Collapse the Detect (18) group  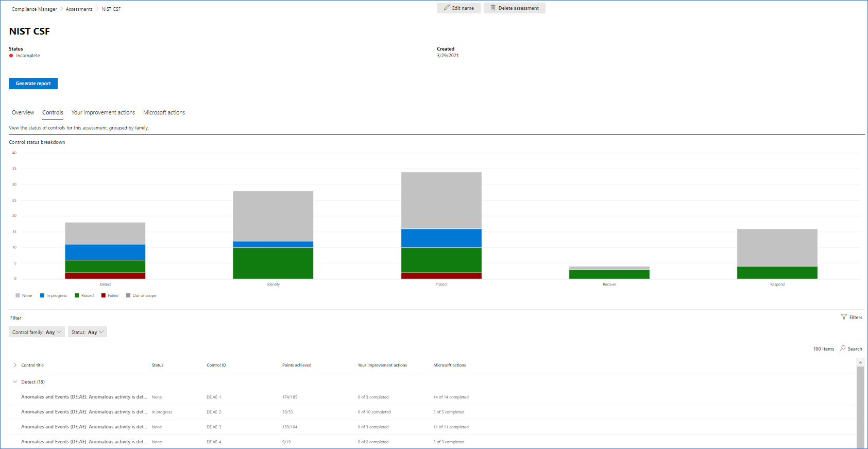tap(15, 382)
